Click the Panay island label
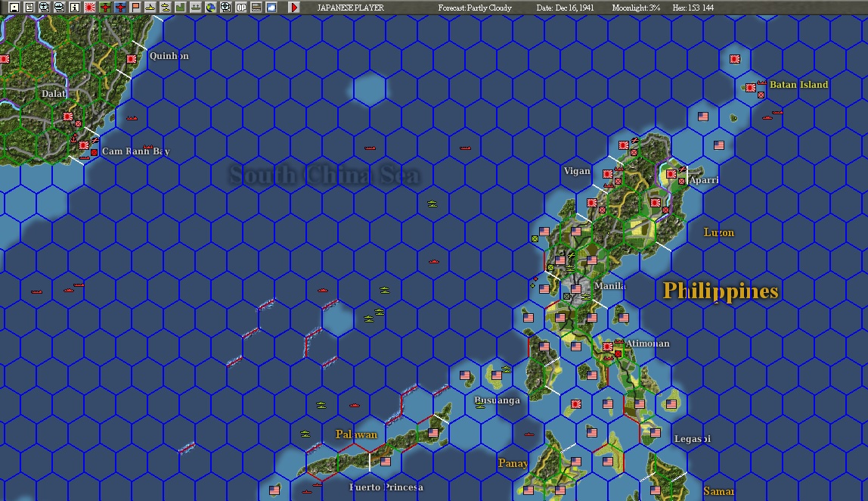Viewport: 868px width, 501px height. tap(513, 462)
